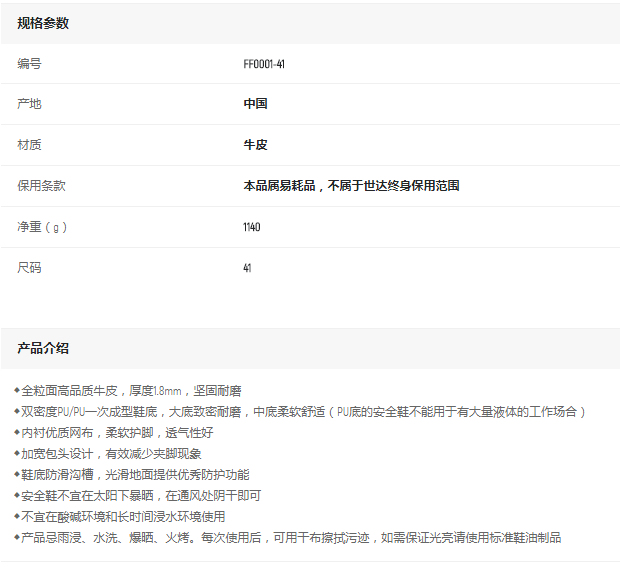Image resolution: width=620 pixels, height=577 pixels.
Task: Click the 内衬优质网布 description line
Action: click(x=116, y=433)
